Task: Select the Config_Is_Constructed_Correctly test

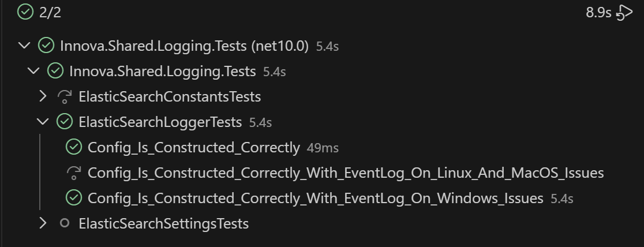Action: pyautogui.click(x=193, y=147)
